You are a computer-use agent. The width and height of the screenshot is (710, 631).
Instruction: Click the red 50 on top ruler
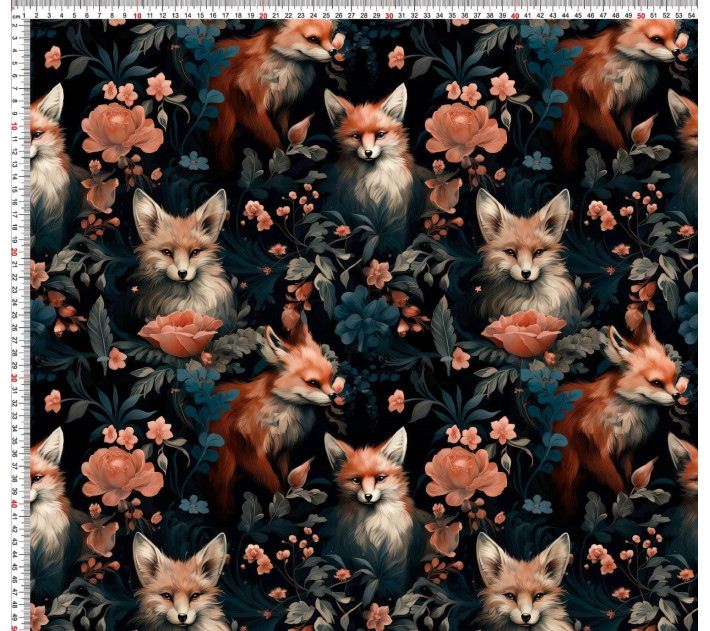[641, 16]
